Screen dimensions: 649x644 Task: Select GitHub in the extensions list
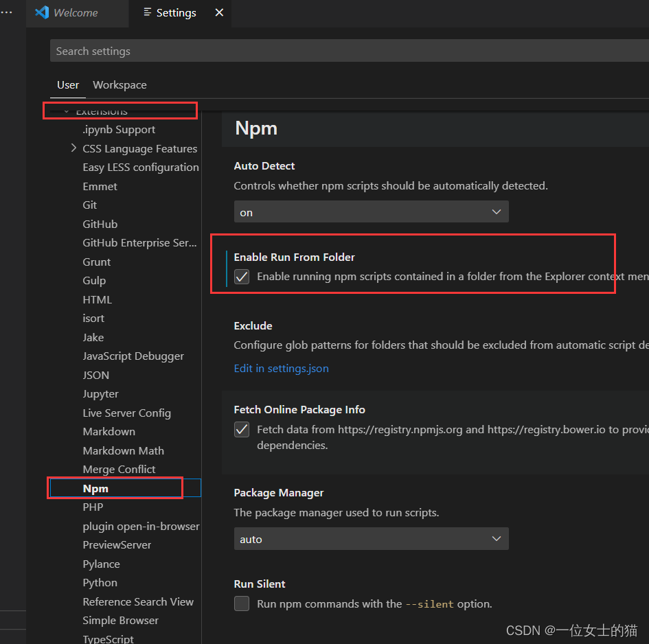coord(100,224)
